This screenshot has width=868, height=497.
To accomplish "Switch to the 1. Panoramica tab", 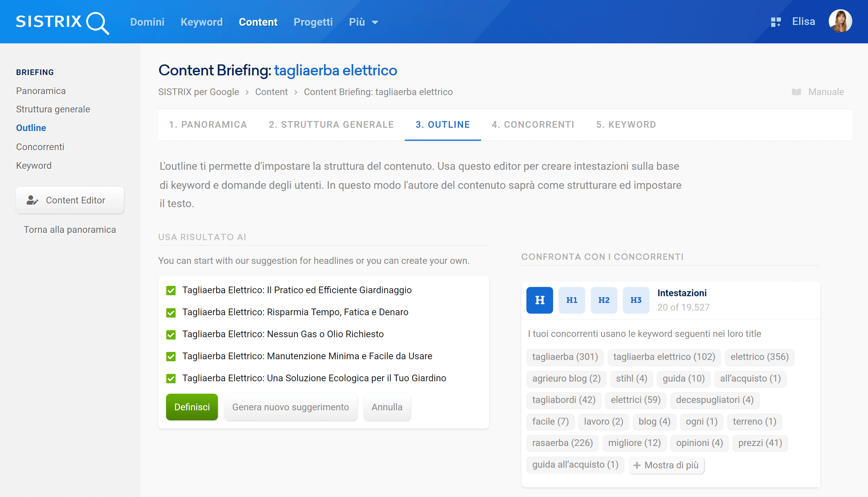I will tap(208, 125).
